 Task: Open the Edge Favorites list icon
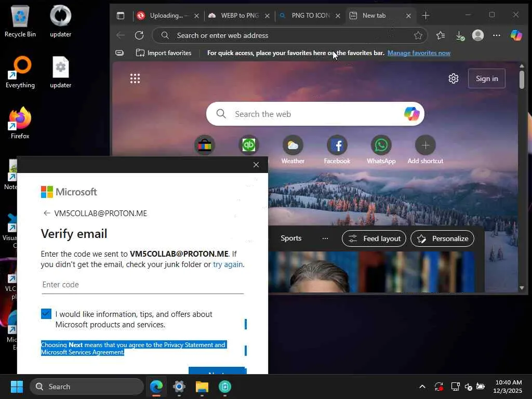pyautogui.click(x=441, y=35)
